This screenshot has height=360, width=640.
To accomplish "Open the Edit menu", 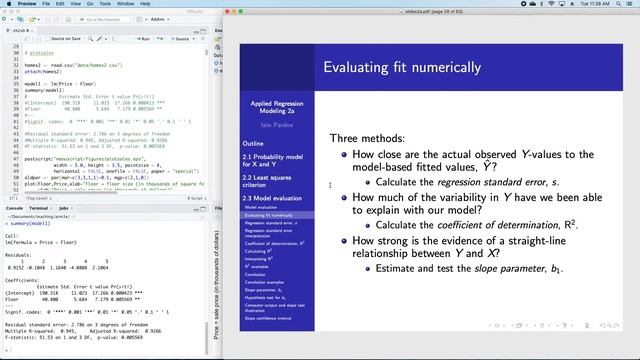I will click(60, 4).
